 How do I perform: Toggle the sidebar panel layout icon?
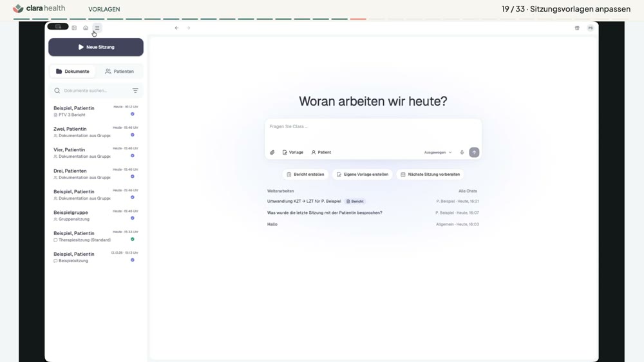74,28
